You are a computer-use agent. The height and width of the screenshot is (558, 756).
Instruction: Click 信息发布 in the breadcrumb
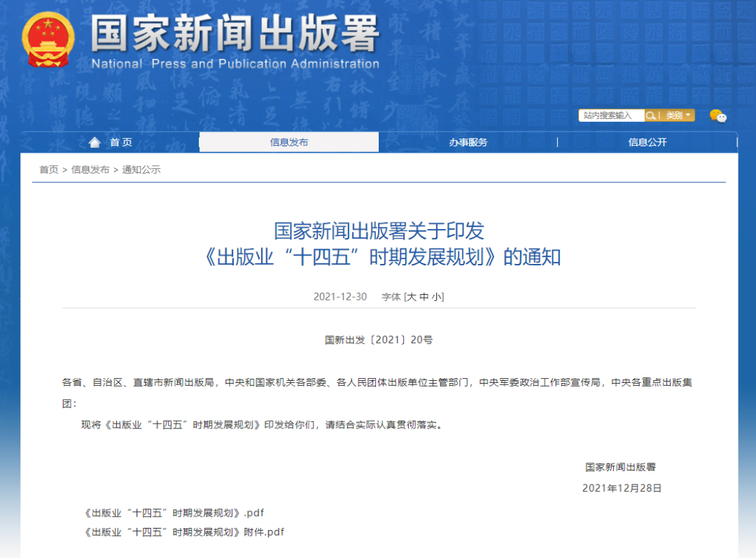[x=90, y=169]
